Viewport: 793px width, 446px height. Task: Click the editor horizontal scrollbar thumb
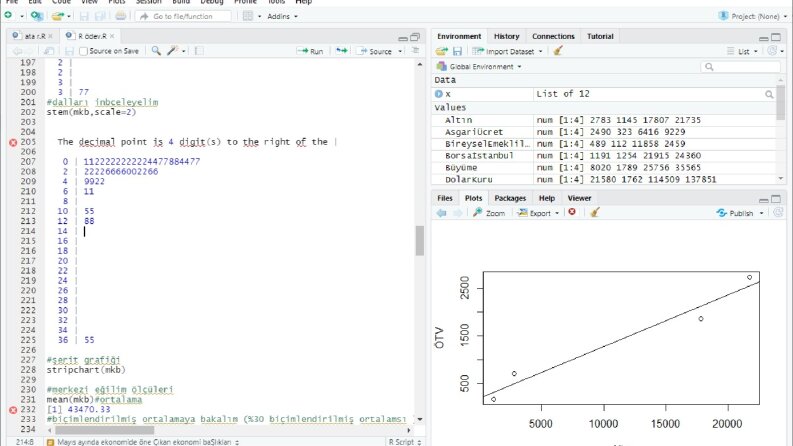(105, 430)
